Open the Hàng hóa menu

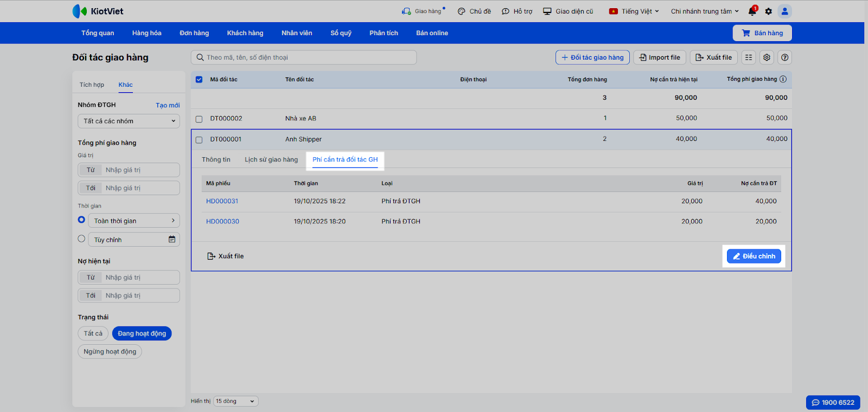pyautogui.click(x=146, y=33)
